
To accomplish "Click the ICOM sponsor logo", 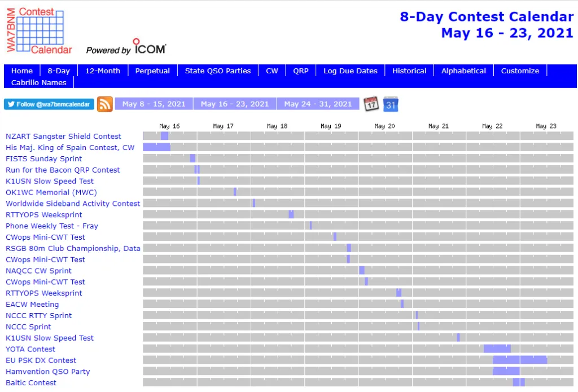I will 150,47.
